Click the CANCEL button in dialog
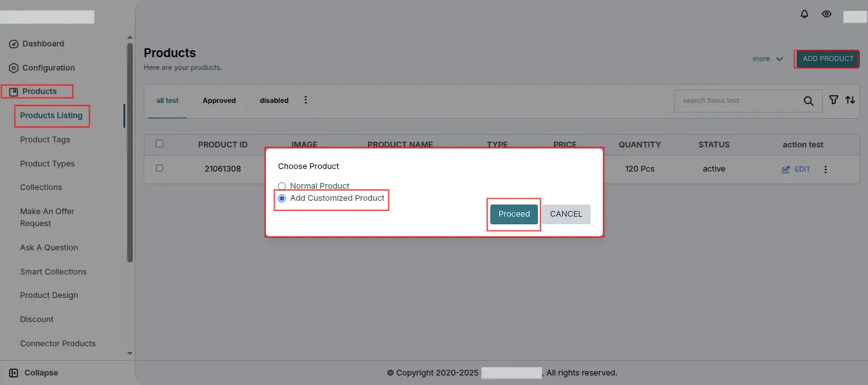The width and height of the screenshot is (868, 385). tap(566, 214)
